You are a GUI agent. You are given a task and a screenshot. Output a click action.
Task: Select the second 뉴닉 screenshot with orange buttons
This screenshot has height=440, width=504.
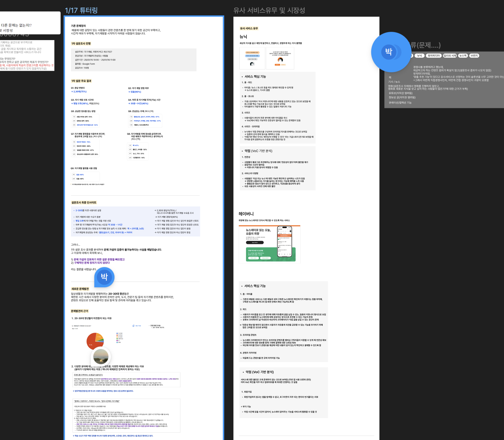tap(280, 58)
